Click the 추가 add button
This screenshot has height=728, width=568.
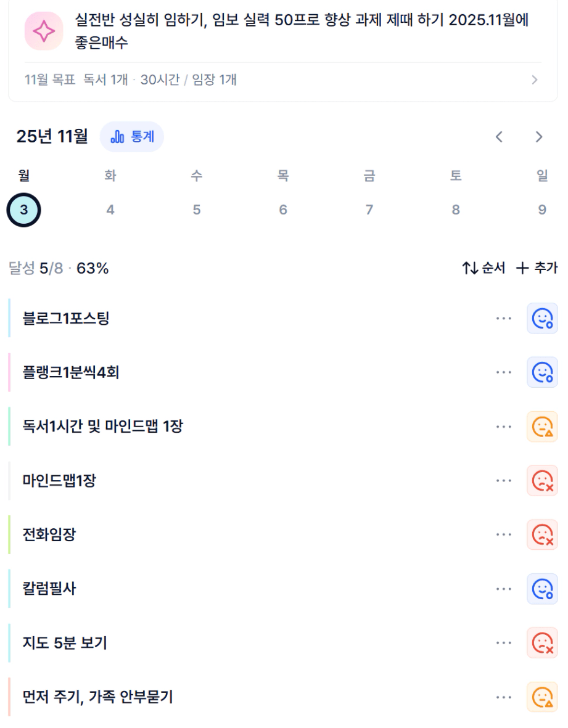click(x=537, y=268)
